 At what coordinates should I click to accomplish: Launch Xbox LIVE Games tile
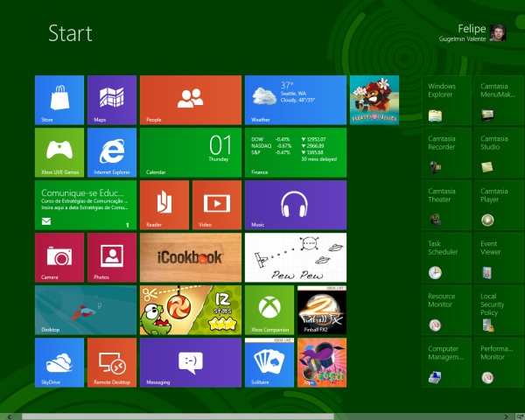pos(59,152)
